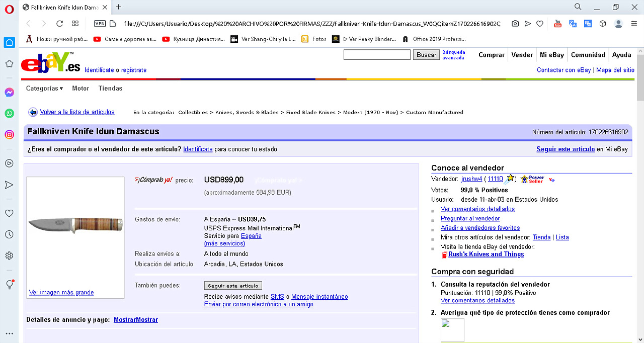644x343 pixels.
Task: Open the Opera main menu logo
Action: (x=9, y=10)
